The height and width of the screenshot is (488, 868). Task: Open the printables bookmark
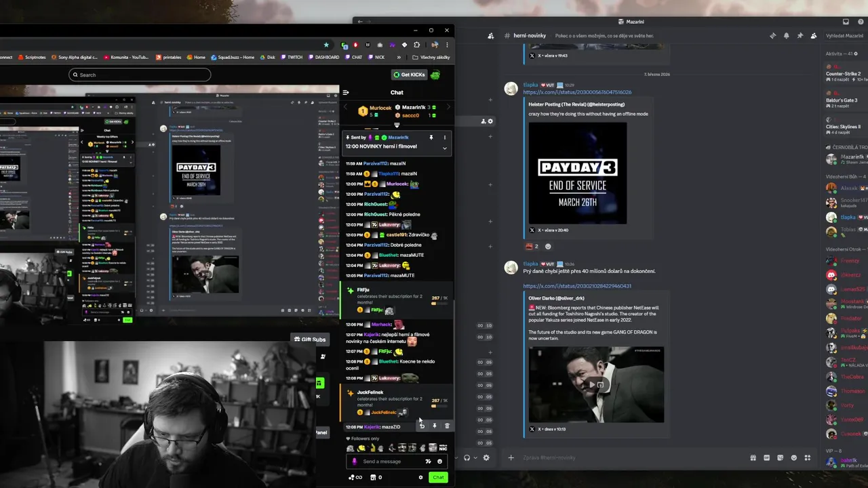point(168,57)
